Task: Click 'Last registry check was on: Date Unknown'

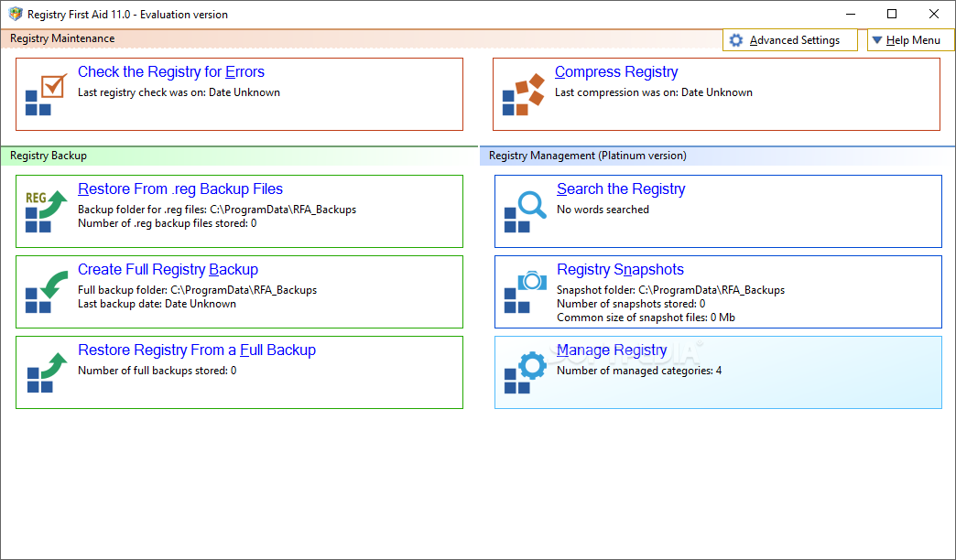Action: pos(179,92)
